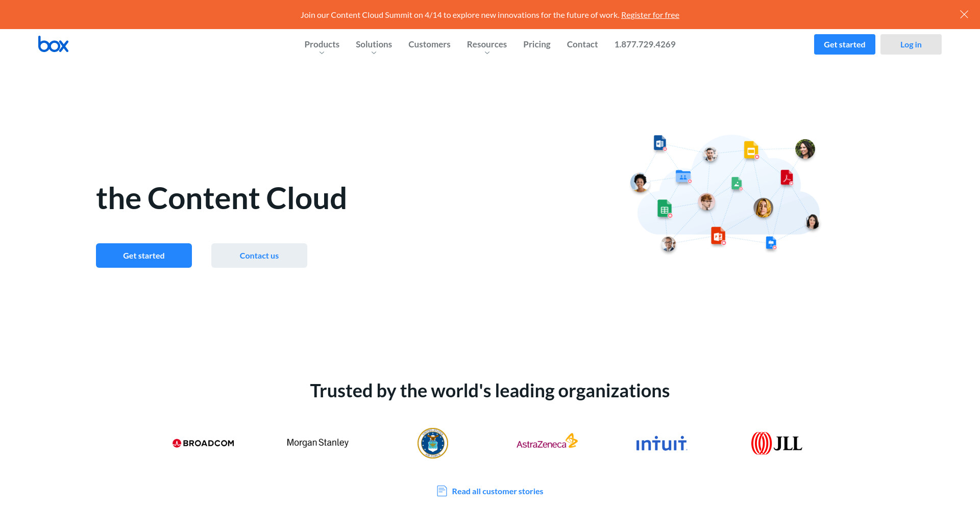Image resolution: width=980 pixels, height=509 pixels.
Task: Close the orange announcement banner
Action: coord(964,14)
